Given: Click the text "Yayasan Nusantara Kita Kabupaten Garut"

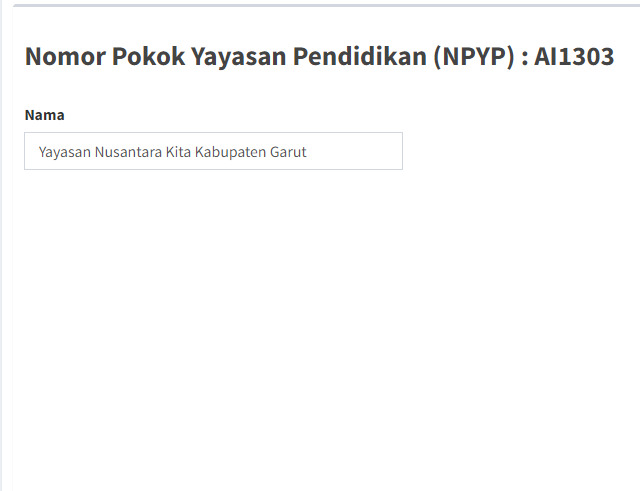Looking at the screenshot, I should coord(172,152).
